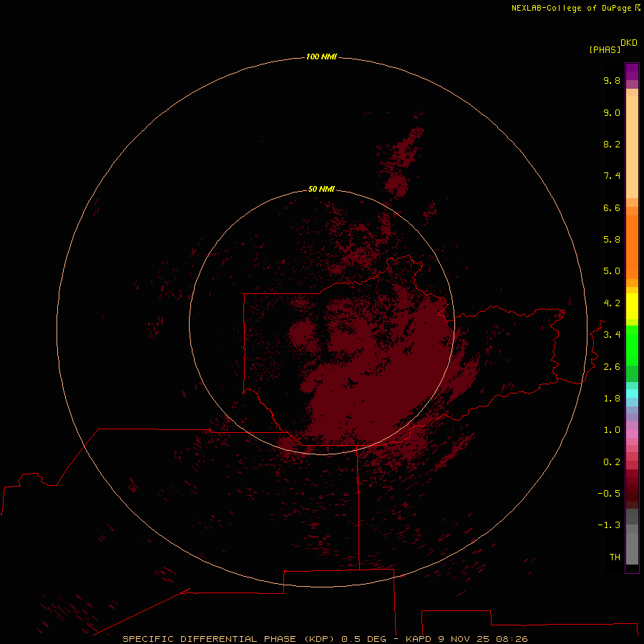Click the 5.8 legend value
Image resolution: width=644 pixels, height=644 pixels.
coord(612,240)
